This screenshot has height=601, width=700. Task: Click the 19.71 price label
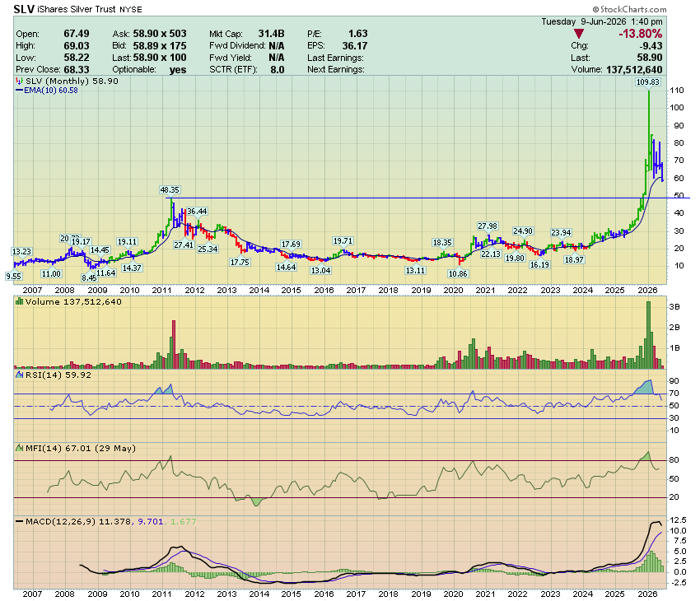coord(343,241)
